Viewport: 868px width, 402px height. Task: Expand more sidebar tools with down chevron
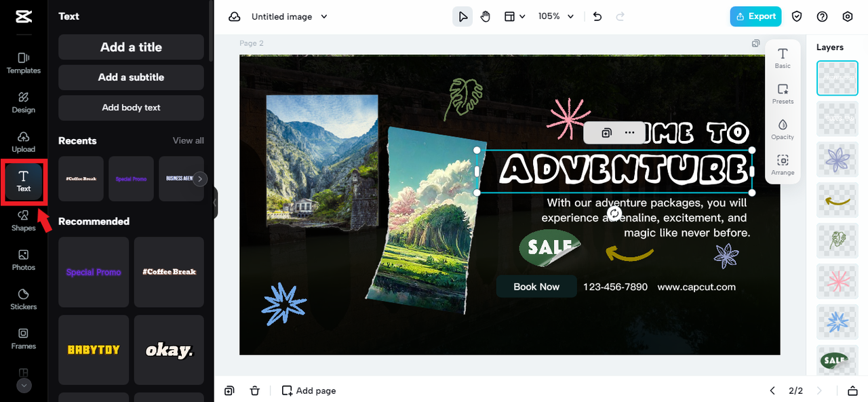point(24,385)
